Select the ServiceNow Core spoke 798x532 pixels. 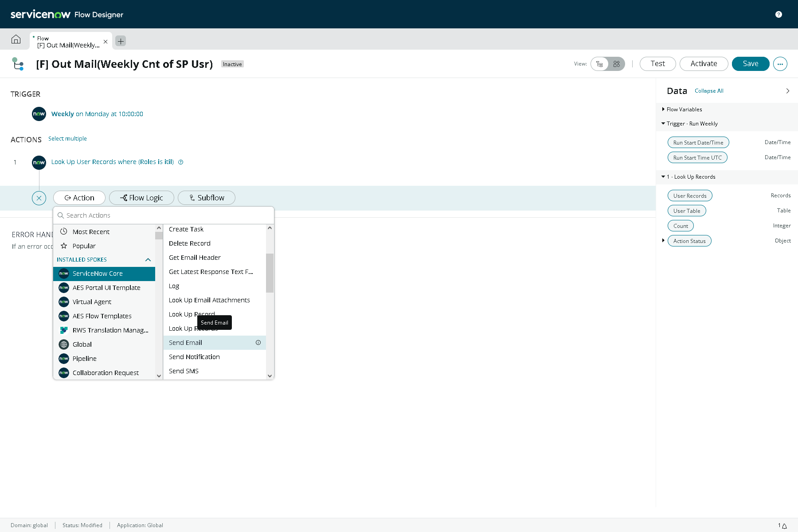click(104, 274)
